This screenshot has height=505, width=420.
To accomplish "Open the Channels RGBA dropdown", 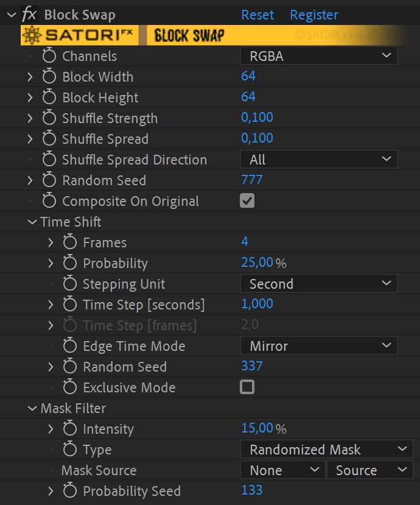I will (x=318, y=55).
